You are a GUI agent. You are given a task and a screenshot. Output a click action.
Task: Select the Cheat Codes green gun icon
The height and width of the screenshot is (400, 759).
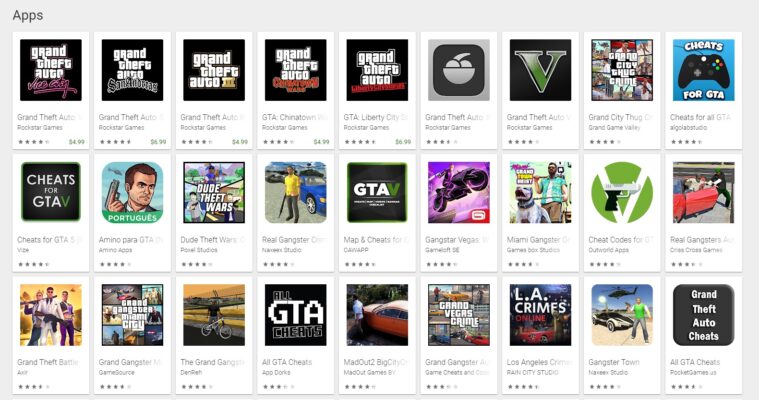coord(621,192)
